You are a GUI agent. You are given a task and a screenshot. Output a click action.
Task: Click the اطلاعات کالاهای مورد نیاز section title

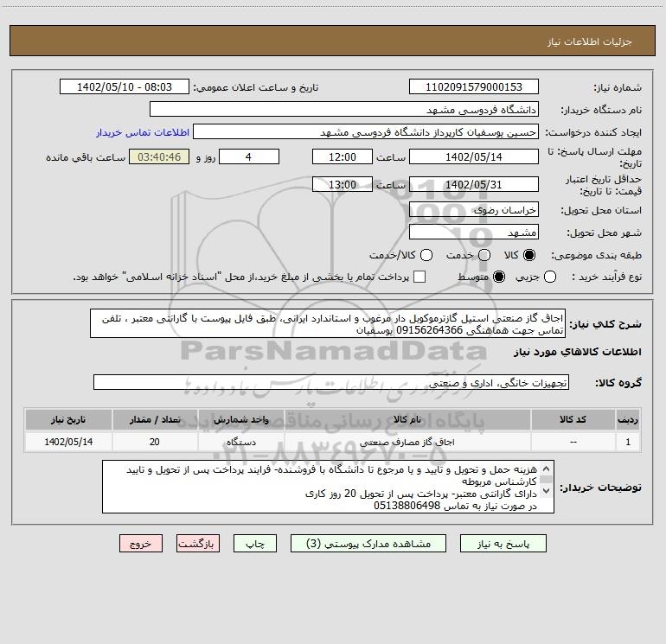click(x=578, y=352)
